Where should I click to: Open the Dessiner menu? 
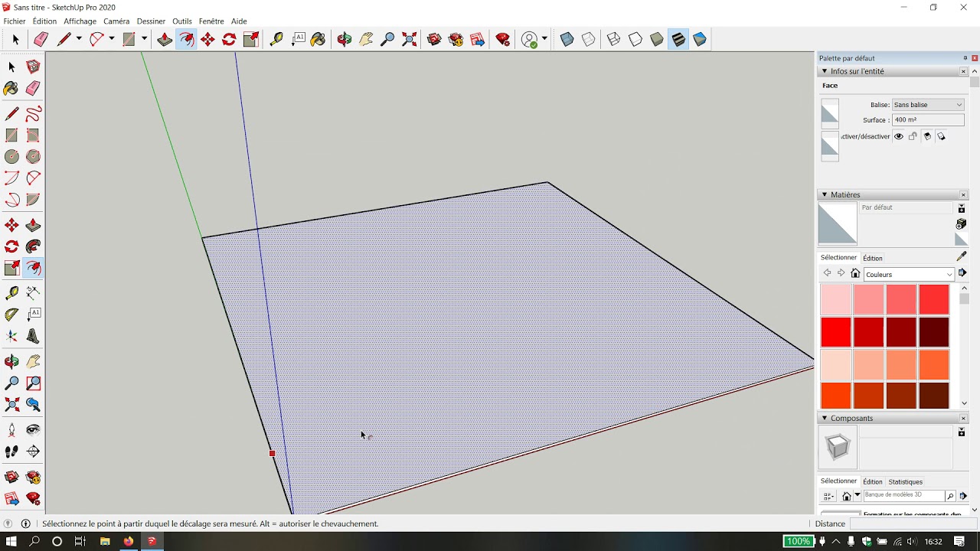151,21
